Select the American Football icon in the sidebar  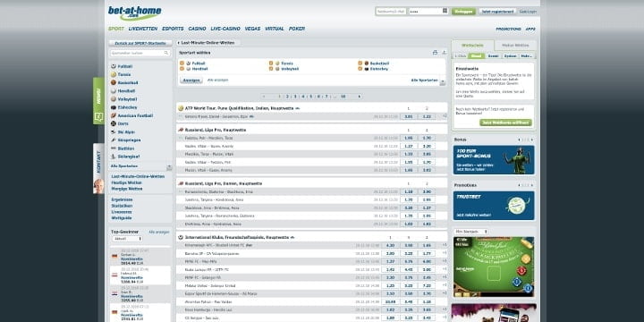[x=114, y=115]
